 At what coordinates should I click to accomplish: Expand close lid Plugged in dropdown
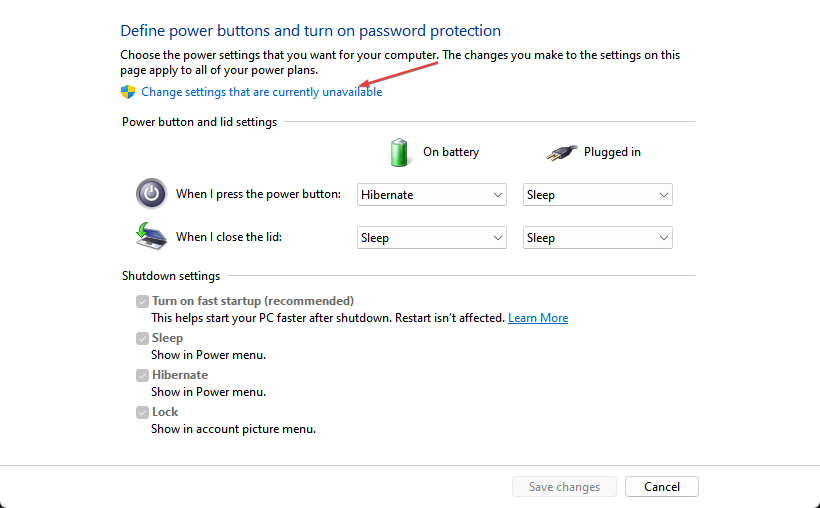[598, 238]
